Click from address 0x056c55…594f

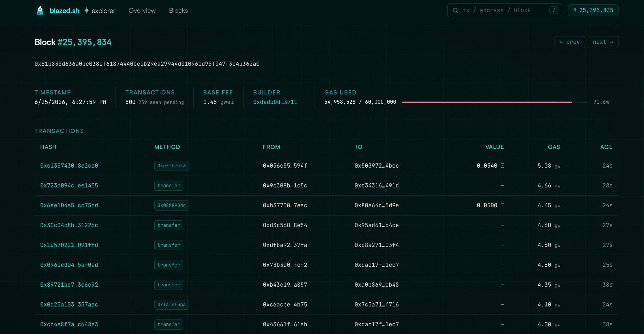285,166
